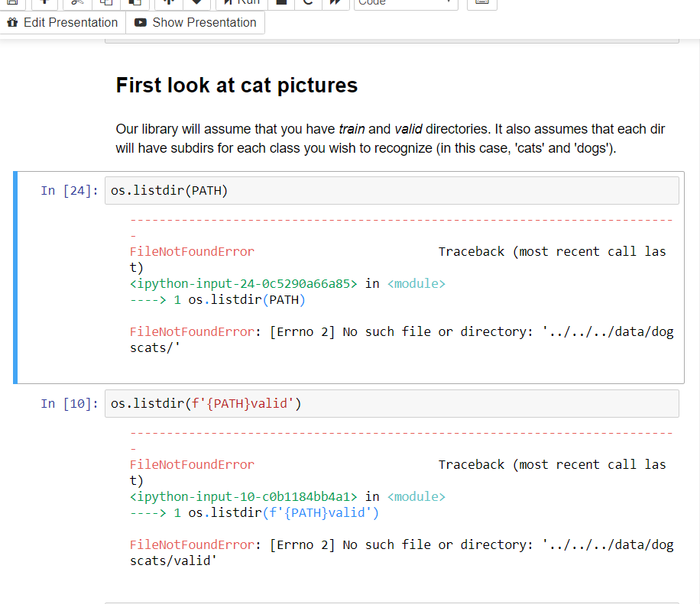Screen dimensions: 700x604
Task: Insert a cell with the plus icon
Action: [44, 2]
